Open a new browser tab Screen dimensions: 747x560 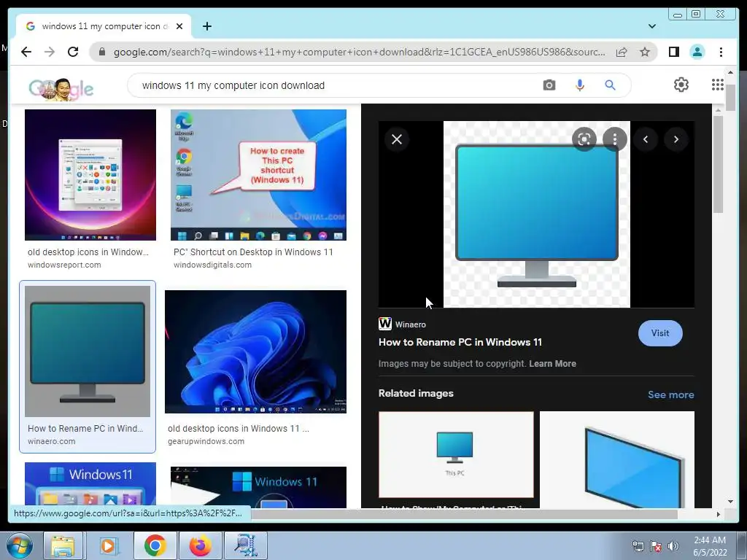coord(206,26)
